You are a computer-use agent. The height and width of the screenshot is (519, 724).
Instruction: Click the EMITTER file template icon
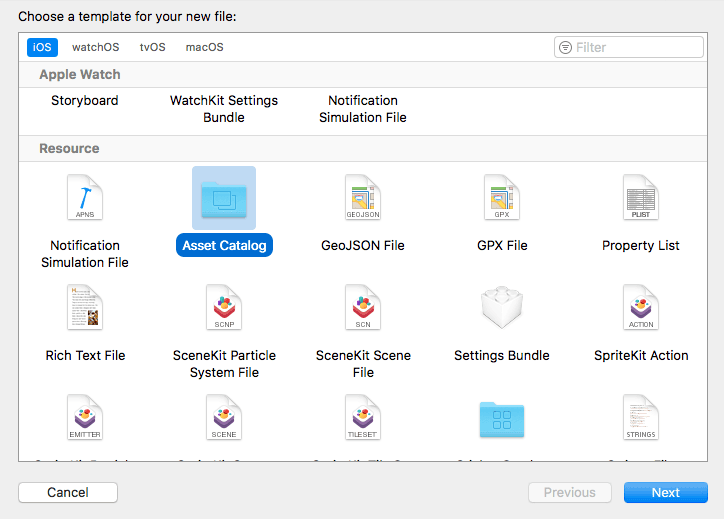coord(85,418)
